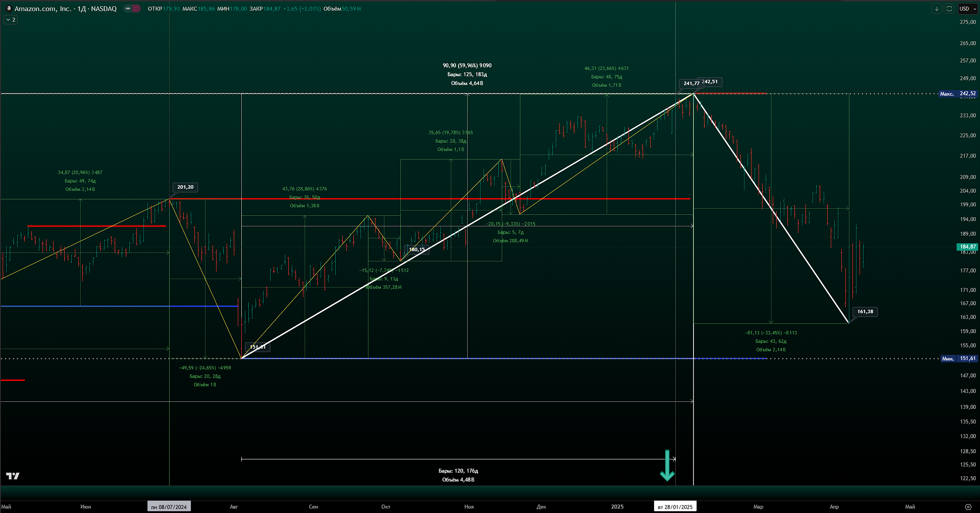Click the 275,00 tick on the price scale
The width and height of the screenshot is (980, 513).
(968, 22)
